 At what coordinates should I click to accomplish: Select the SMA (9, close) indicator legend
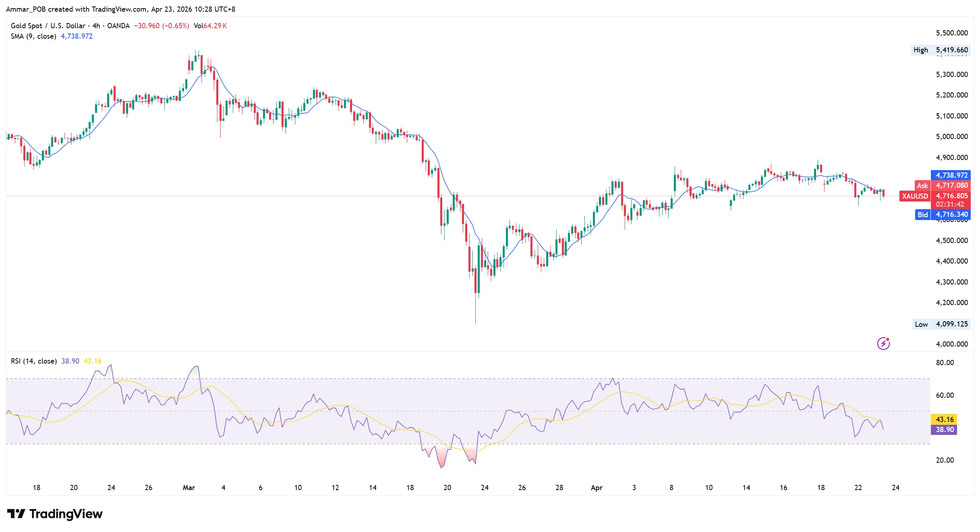tap(33, 36)
